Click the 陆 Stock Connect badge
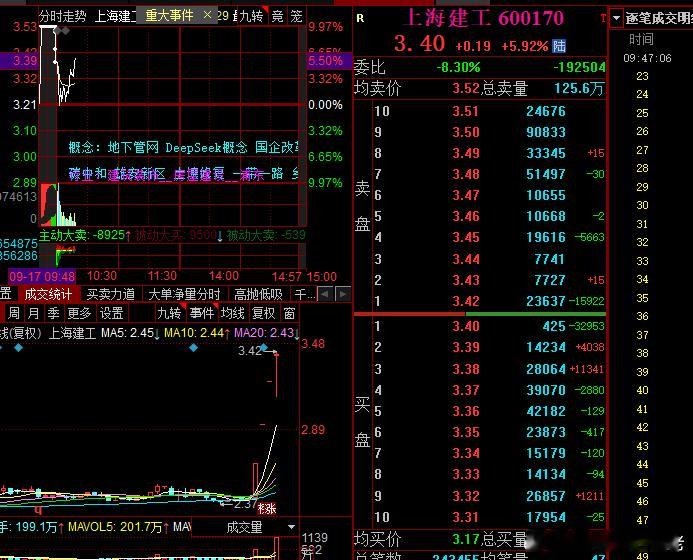 559,46
